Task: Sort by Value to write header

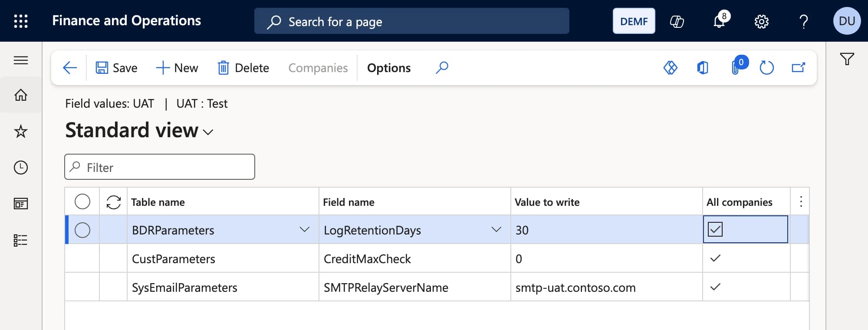Action: [606, 201]
